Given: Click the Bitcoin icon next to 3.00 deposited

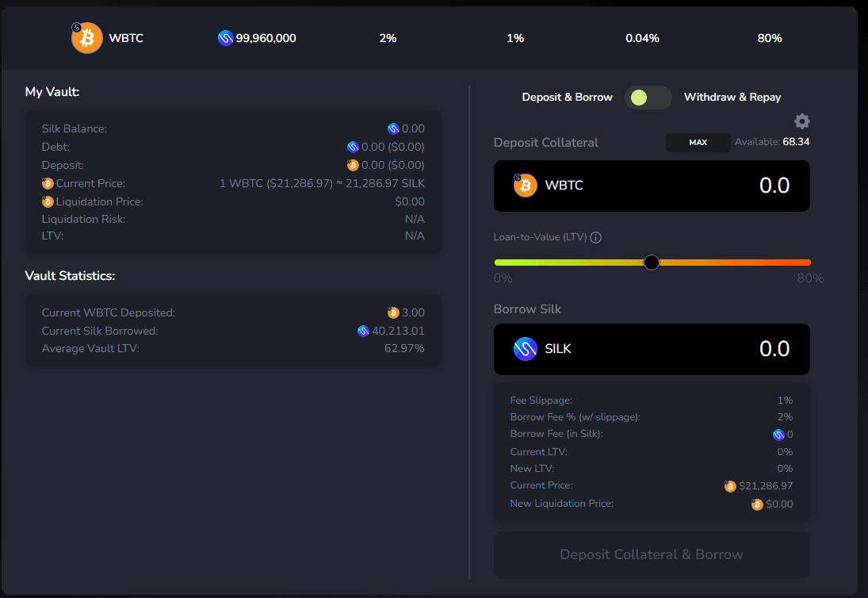Looking at the screenshot, I should [393, 312].
